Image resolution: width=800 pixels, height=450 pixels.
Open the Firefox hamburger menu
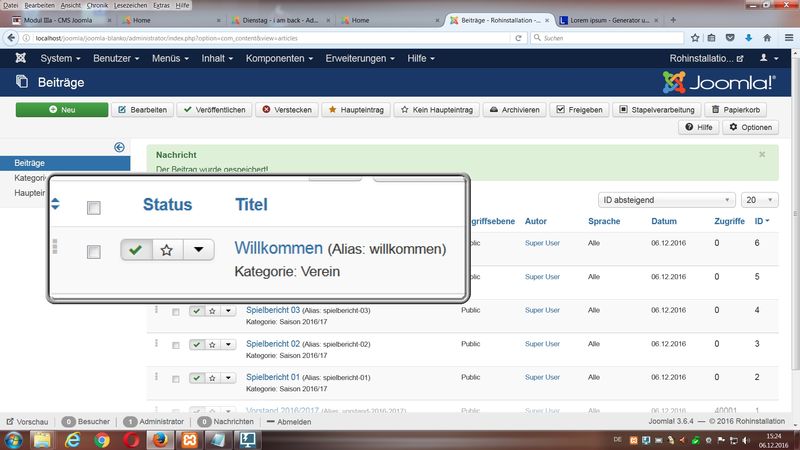(789, 38)
